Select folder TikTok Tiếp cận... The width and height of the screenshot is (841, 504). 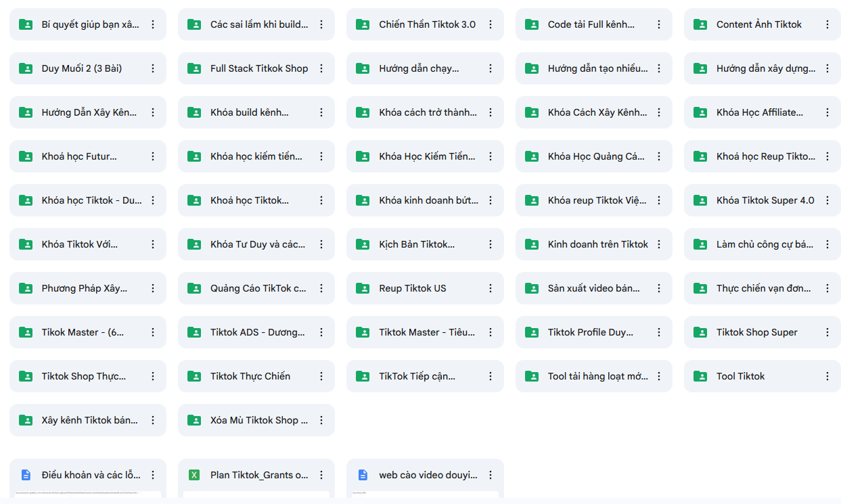click(425, 376)
